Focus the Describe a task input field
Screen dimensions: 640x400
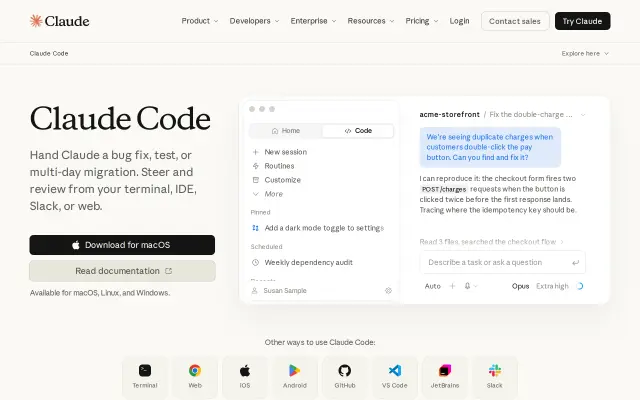coord(502,262)
